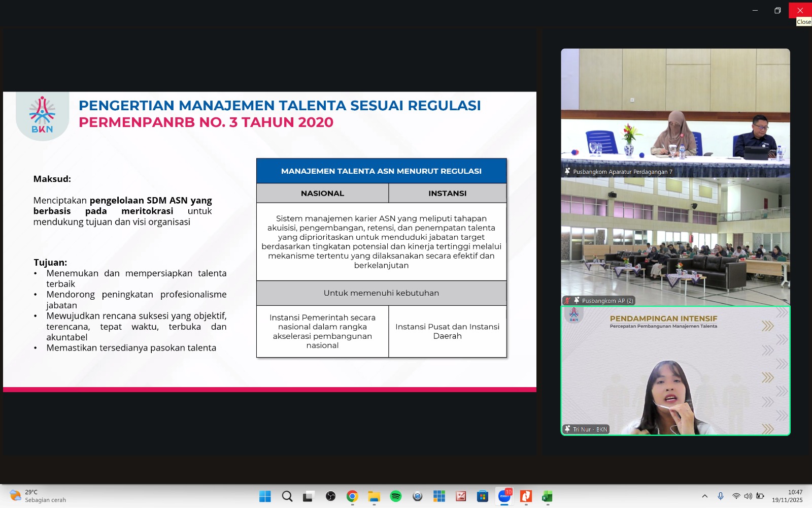Screen dimensions: 812x508
Task: Open File Explorer from the taskbar
Action: (374, 496)
